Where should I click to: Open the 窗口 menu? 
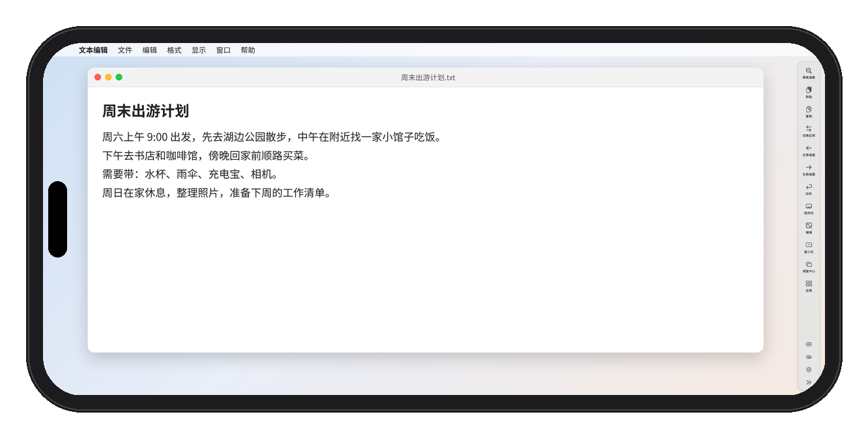pos(224,50)
